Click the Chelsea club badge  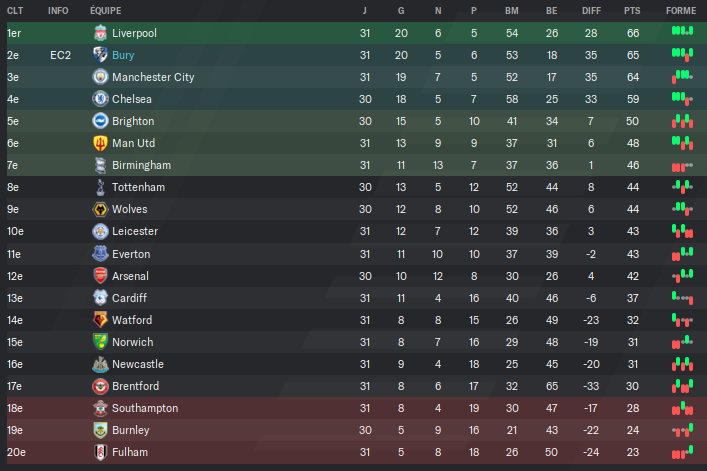100,99
